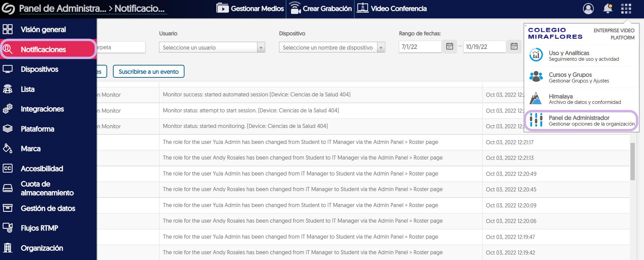Click the Plataforma layers icon
Screen dimensions: 644x260
[x=8, y=129]
